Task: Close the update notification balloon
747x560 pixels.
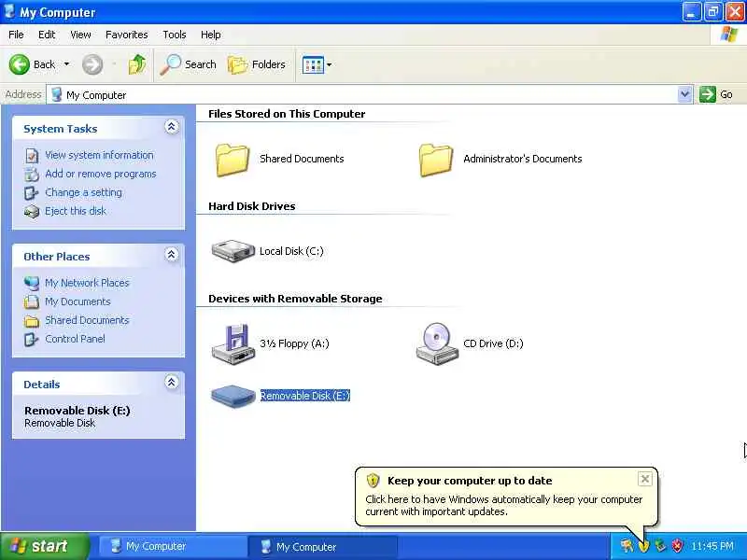Action: point(644,479)
